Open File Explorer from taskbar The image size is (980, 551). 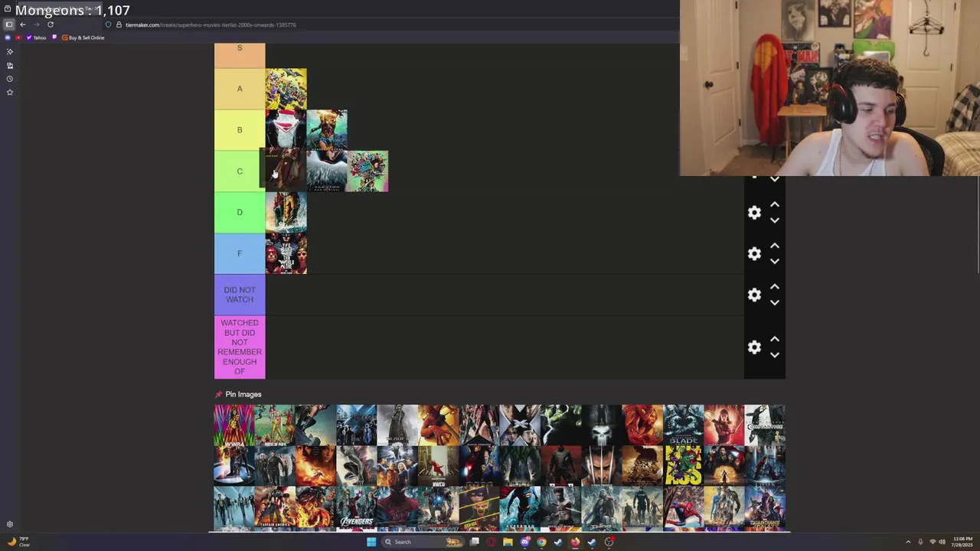[x=508, y=542]
